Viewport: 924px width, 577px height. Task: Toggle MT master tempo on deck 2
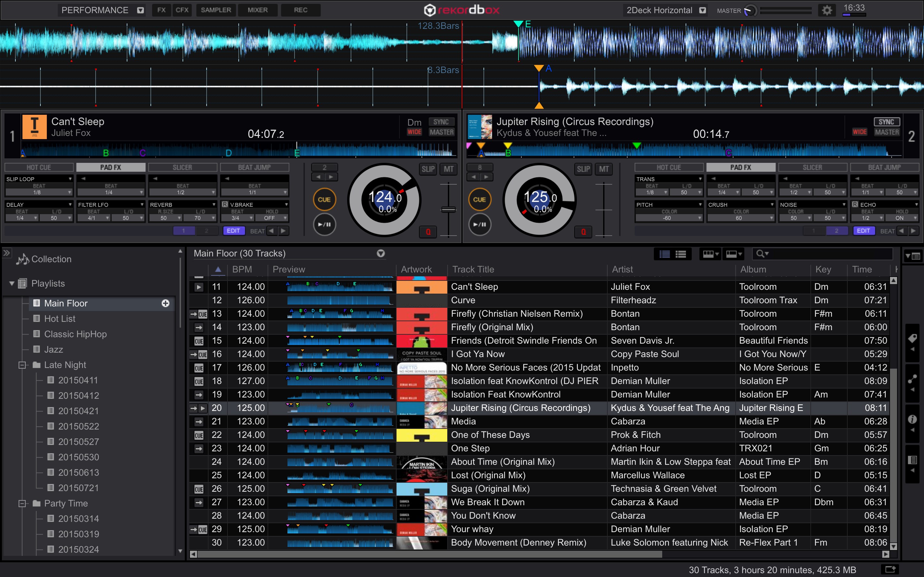tap(604, 169)
